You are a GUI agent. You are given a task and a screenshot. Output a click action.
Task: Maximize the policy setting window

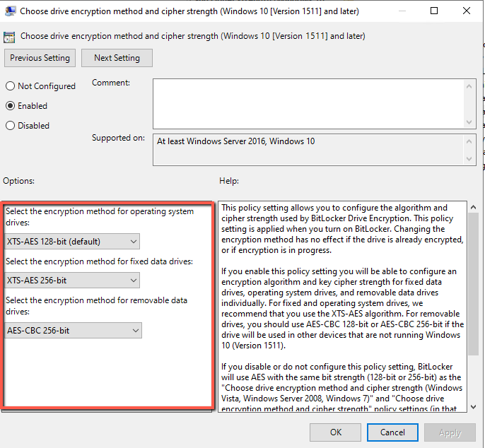pyautogui.click(x=434, y=11)
